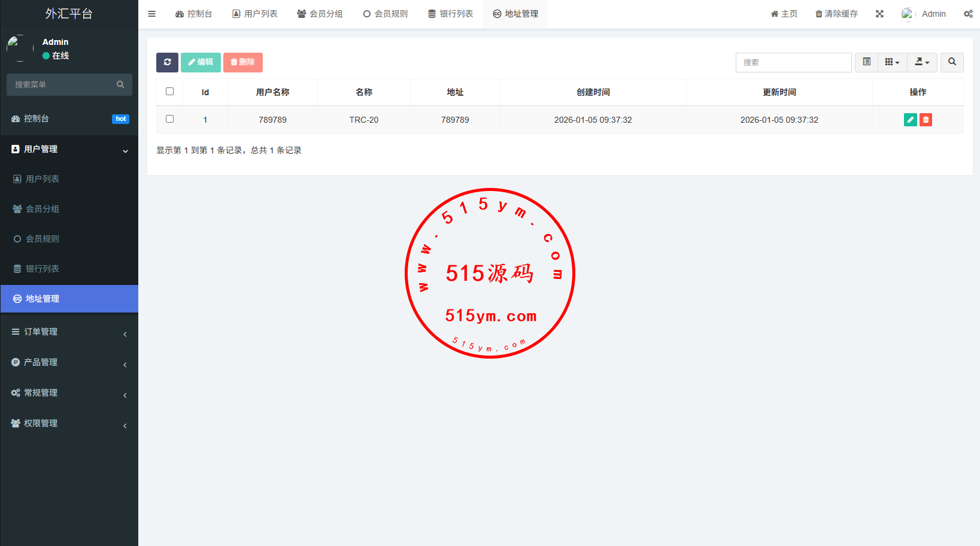Screen dimensions: 980x546
Task: Open the export data dropdown
Action: (x=922, y=62)
